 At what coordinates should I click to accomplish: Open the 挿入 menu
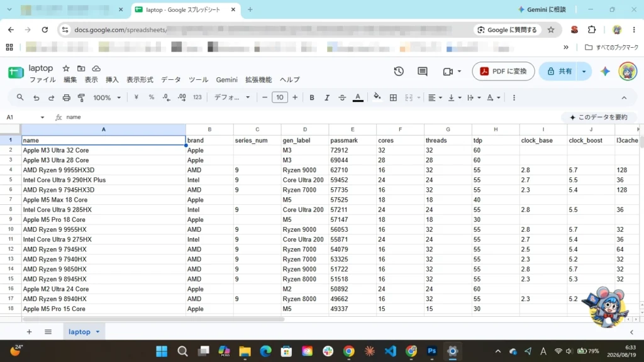click(x=112, y=80)
